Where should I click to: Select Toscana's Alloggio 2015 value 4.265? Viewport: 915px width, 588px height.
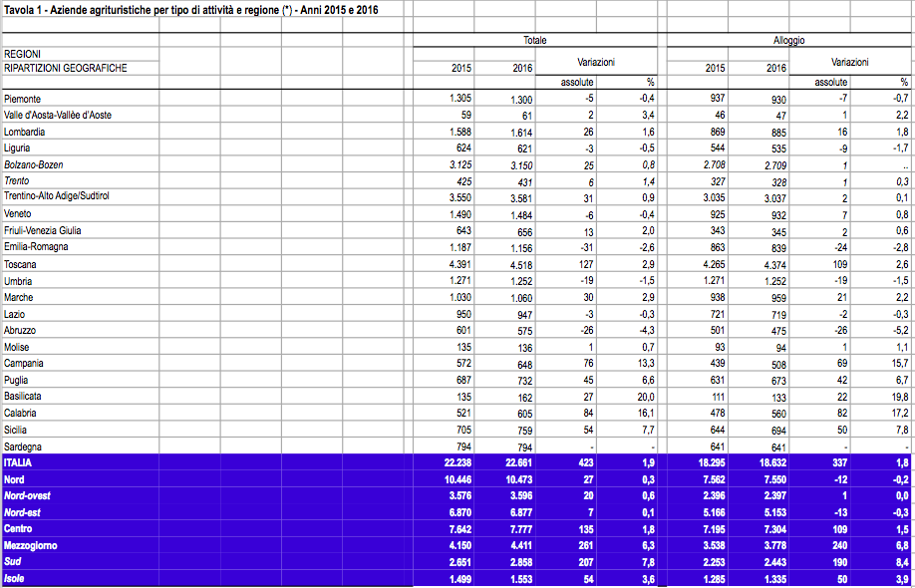pyautogui.click(x=714, y=264)
